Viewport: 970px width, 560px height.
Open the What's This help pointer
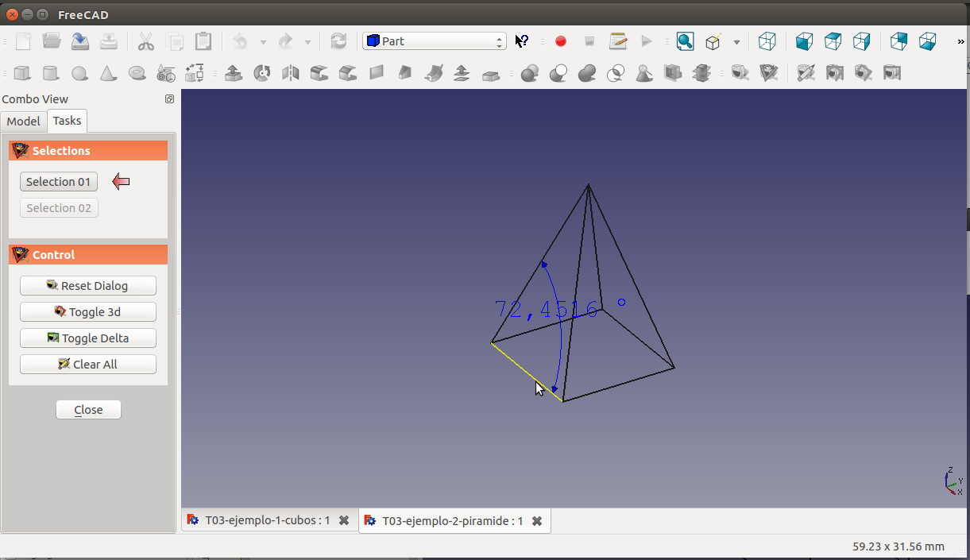[x=522, y=41]
